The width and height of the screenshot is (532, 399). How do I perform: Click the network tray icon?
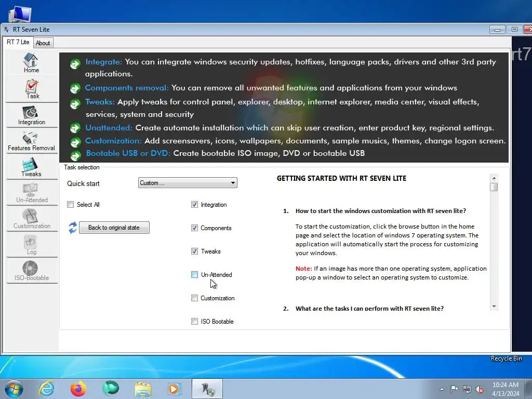pos(467,389)
